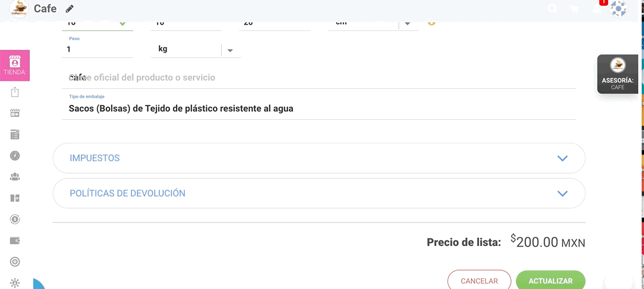Open the kg weight unit dropdown
Viewport: 644px width, 289px height.
pyautogui.click(x=230, y=50)
